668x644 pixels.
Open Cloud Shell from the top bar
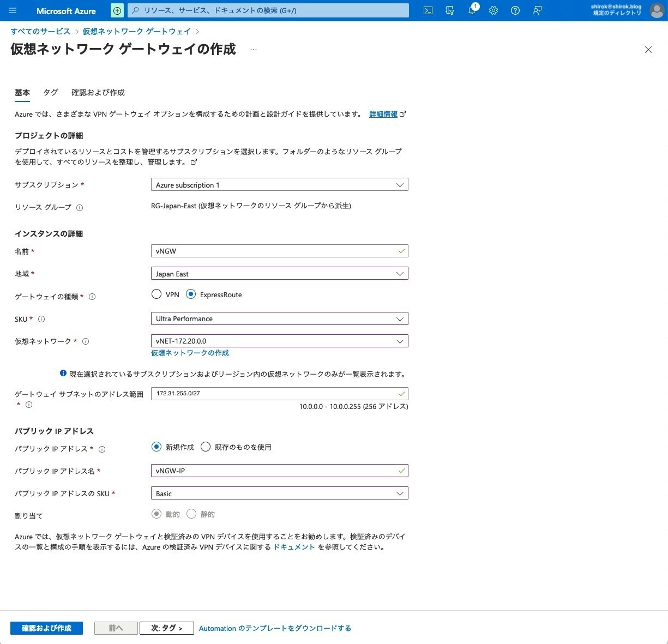[x=428, y=10]
